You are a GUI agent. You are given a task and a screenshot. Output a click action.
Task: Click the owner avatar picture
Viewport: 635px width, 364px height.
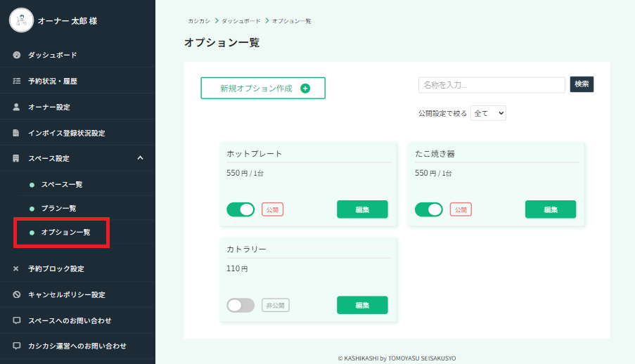click(21, 20)
